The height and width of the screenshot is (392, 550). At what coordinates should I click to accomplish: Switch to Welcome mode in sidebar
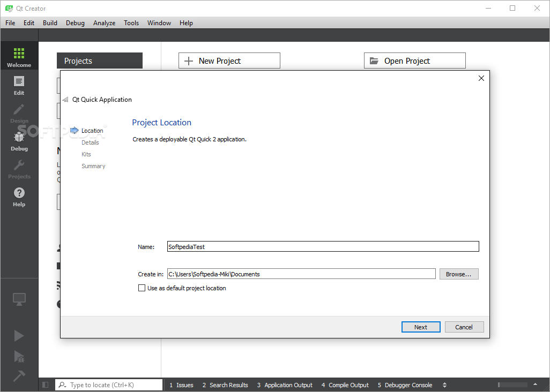(x=19, y=56)
